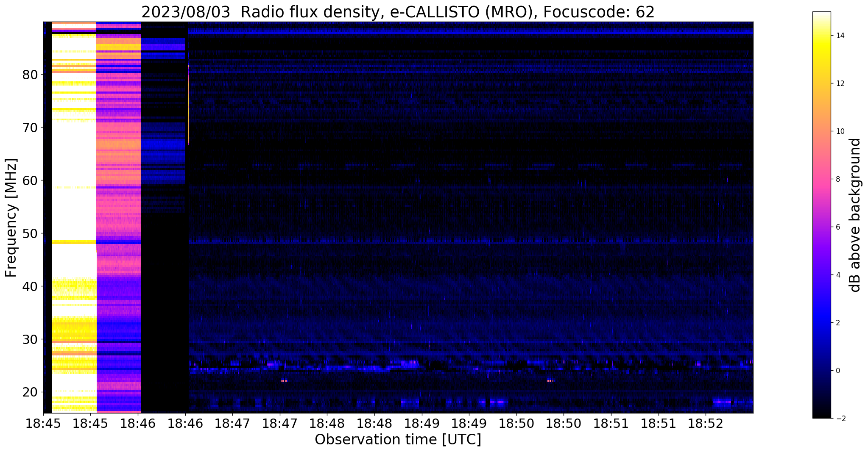Click the colorbar tick value 8
This screenshot has height=452, width=868.
pos(837,179)
